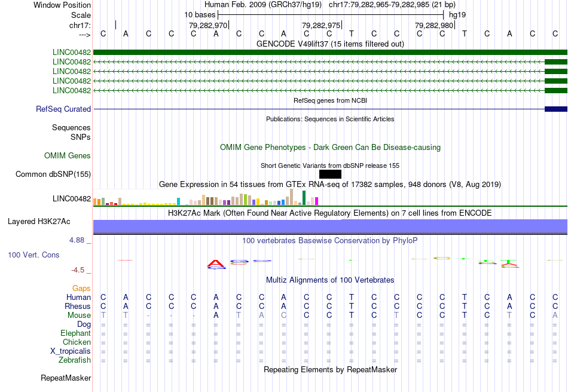
Task: Click the '-4.5' PhyloP lower scale value
Action: tap(78, 270)
